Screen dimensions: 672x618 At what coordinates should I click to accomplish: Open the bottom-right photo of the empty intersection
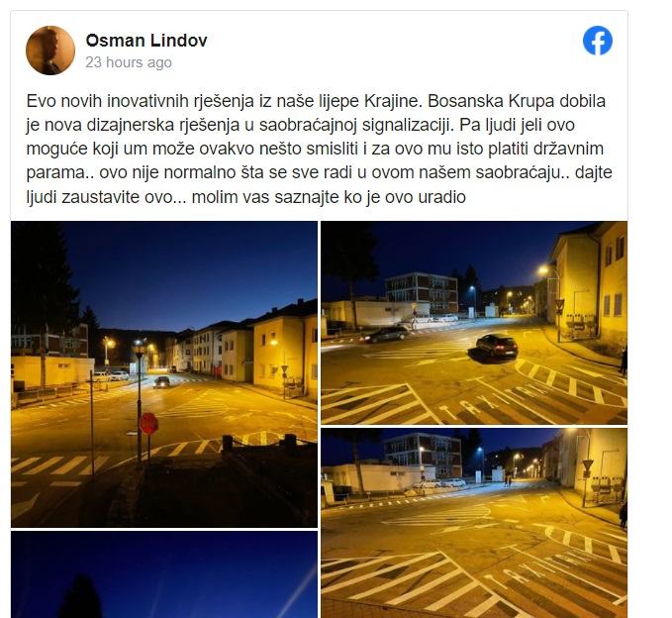pyautogui.click(x=474, y=523)
